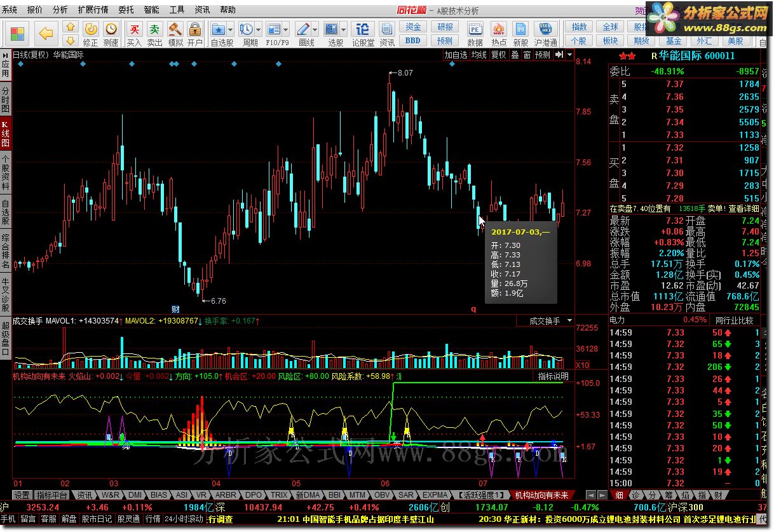Click the four-color home grid icon
The image size is (774, 532).
[x=17, y=34]
